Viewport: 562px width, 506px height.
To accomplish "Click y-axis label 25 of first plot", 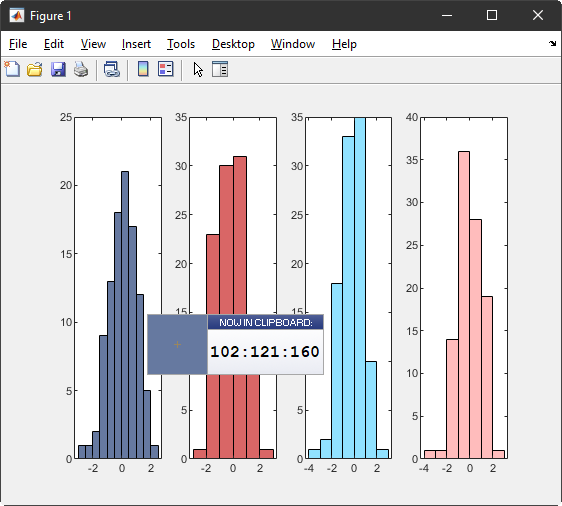I will pyautogui.click(x=66, y=117).
